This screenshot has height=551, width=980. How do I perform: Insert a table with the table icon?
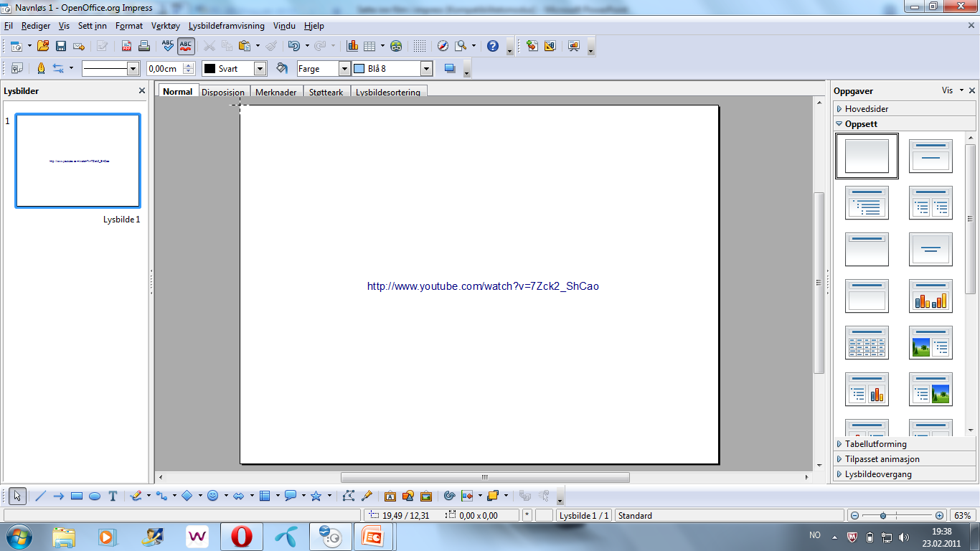(369, 46)
